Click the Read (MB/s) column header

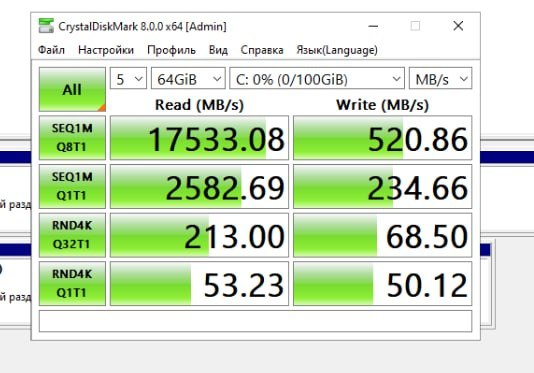[199, 105]
